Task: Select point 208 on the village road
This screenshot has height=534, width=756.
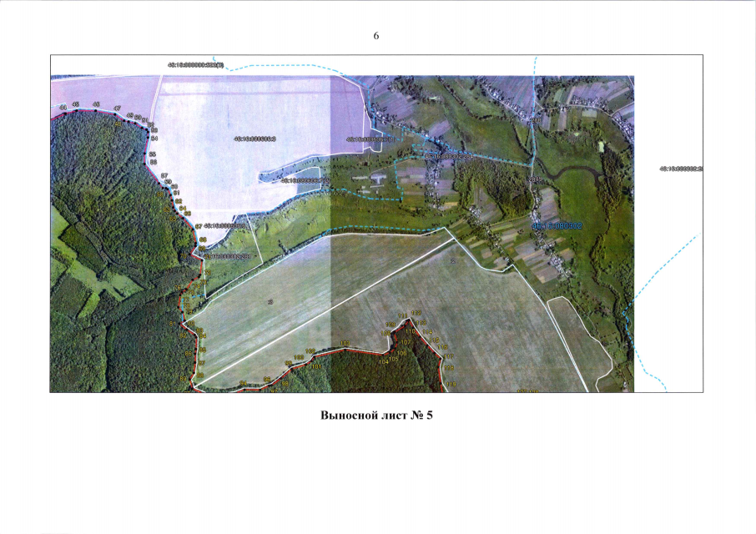Action: (534, 121)
